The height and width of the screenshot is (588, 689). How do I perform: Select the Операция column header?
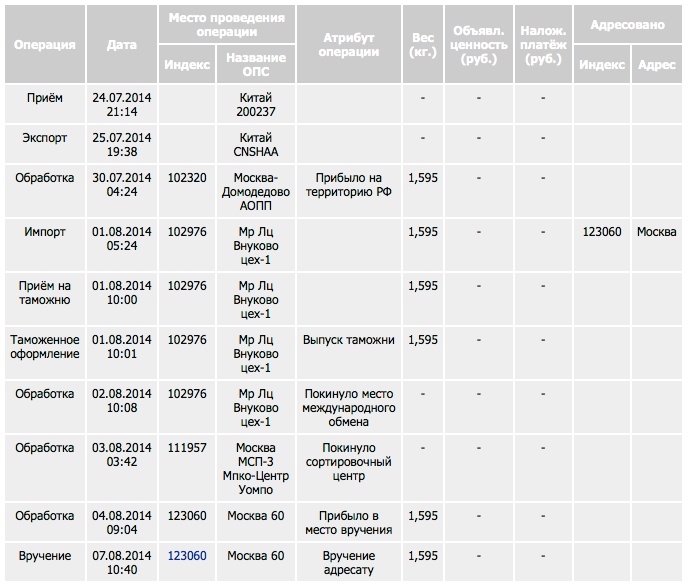(x=45, y=44)
